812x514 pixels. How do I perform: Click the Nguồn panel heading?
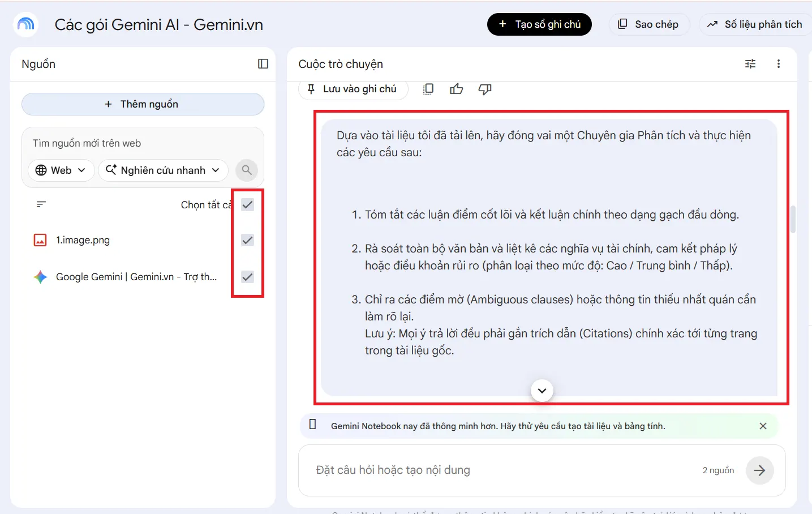point(38,64)
